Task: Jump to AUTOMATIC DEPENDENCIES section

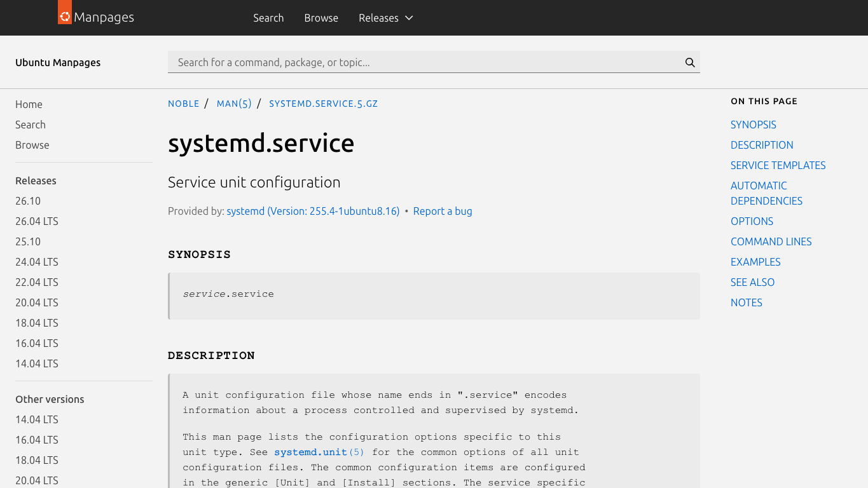Action: (x=766, y=193)
